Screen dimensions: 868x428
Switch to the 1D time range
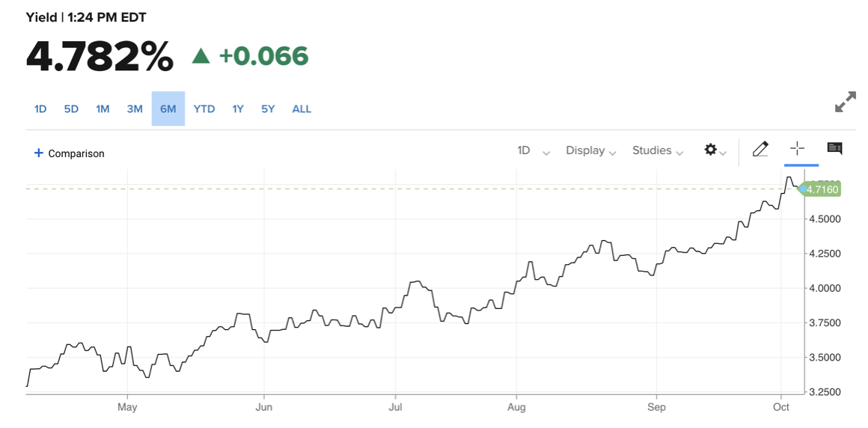click(40, 109)
